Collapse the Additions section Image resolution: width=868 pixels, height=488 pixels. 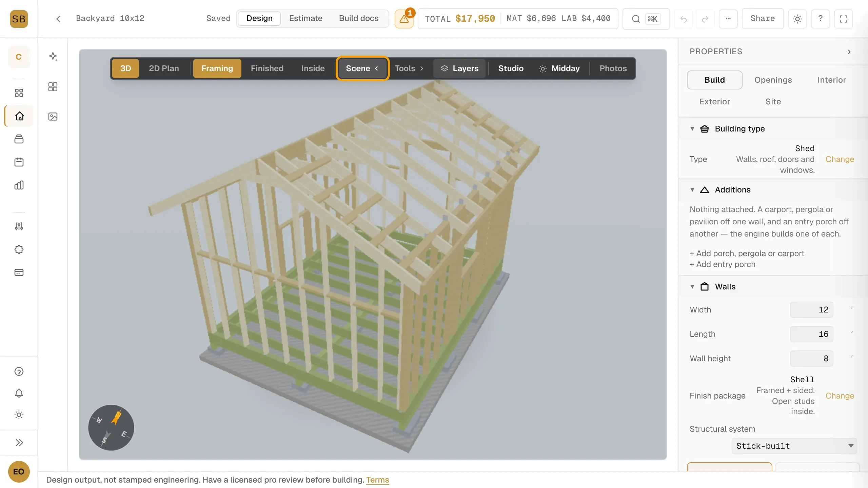click(x=692, y=190)
